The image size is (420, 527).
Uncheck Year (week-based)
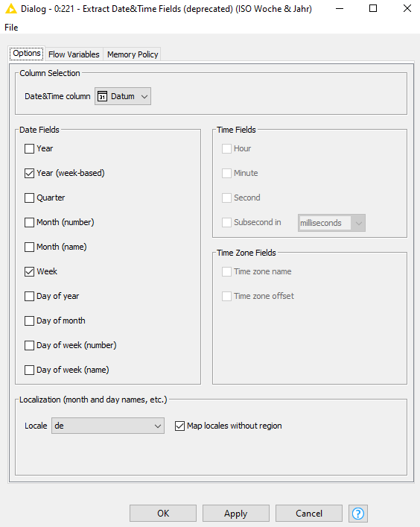coord(30,173)
